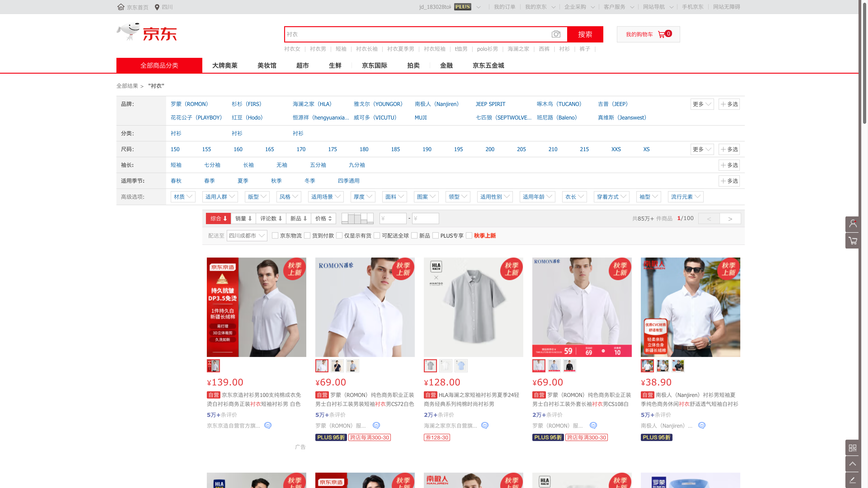Image resolution: width=868 pixels, height=488 pixels.
Task: Click the camera image-search icon
Action: (556, 34)
